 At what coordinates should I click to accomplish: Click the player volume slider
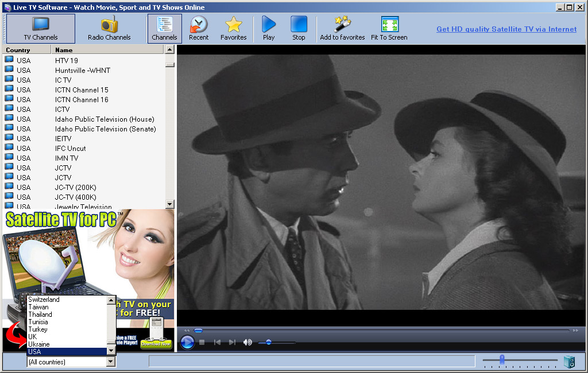277,342
